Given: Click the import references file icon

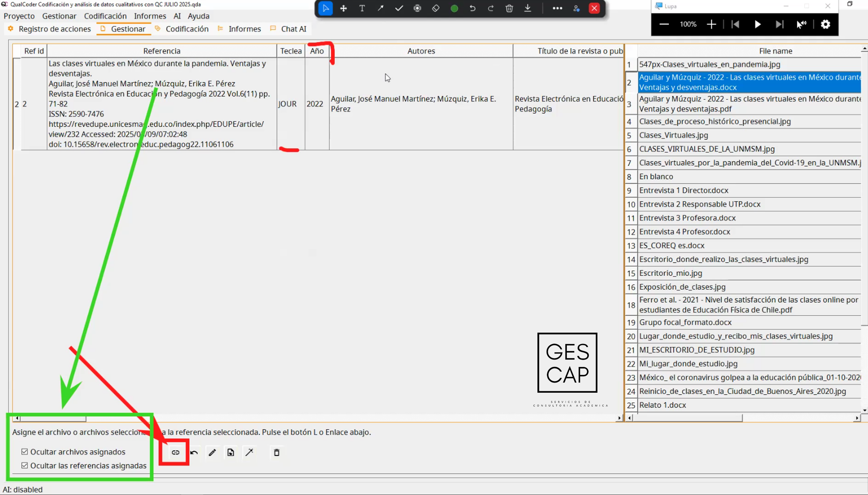Looking at the screenshot, I should click(231, 452).
